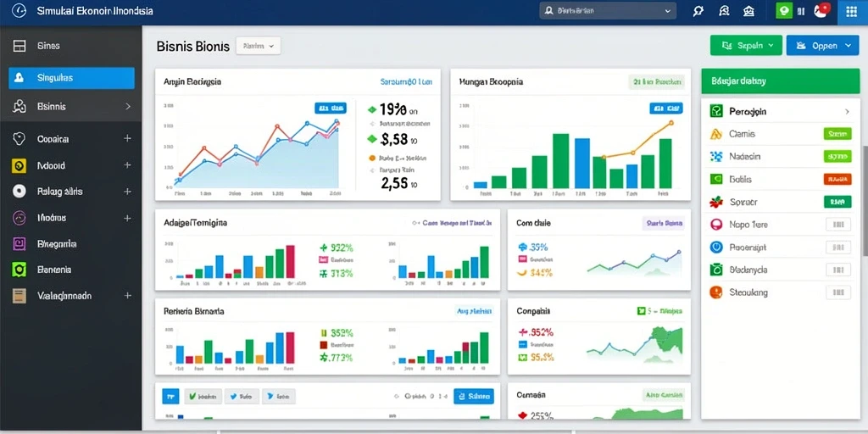Screen dimensions: 868x434
Task: Click the building icon in top bar
Action: pos(748,10)
